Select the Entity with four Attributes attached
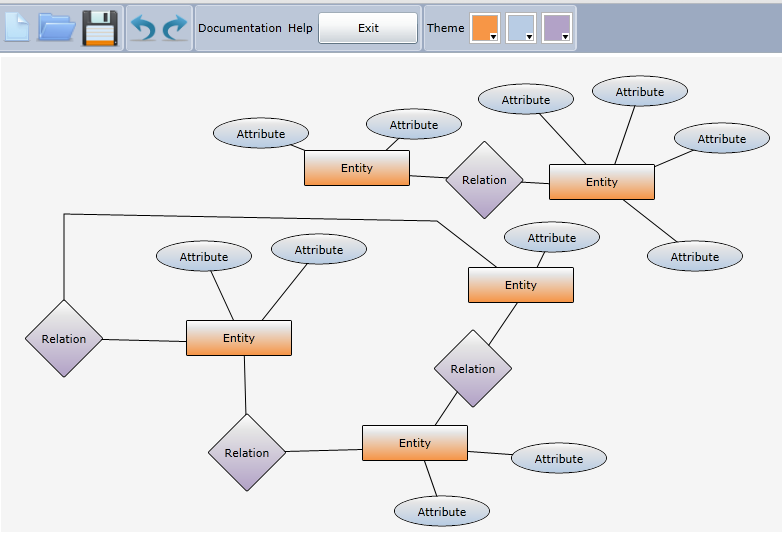The image size is (782, 533). tap(602, 182)
